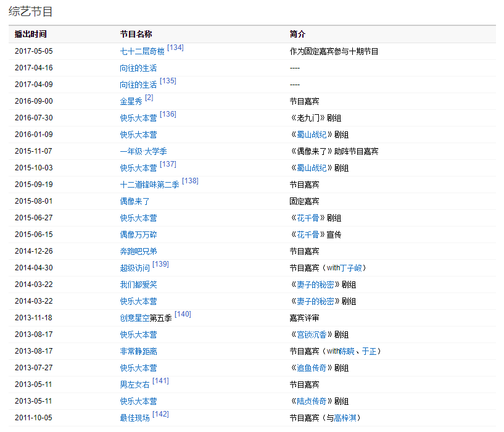Click the 创意星空 link

pos(134,318)
